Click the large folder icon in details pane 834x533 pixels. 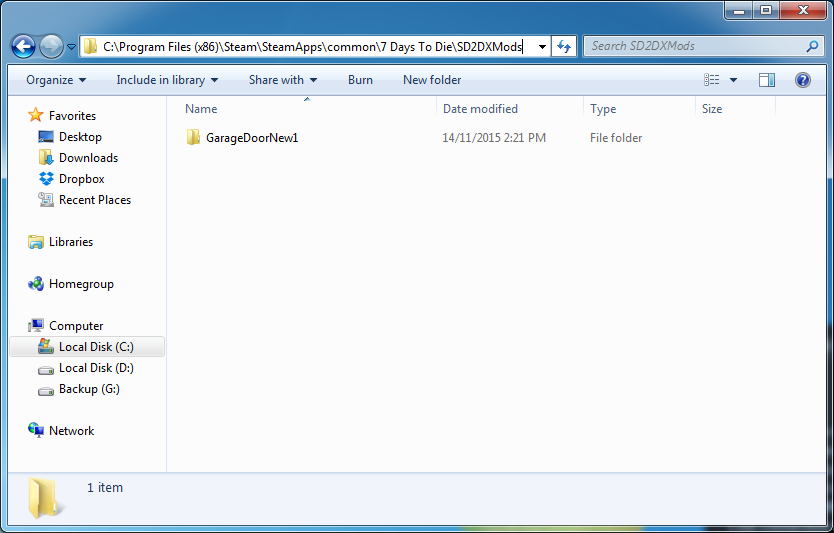coord(45,498)
